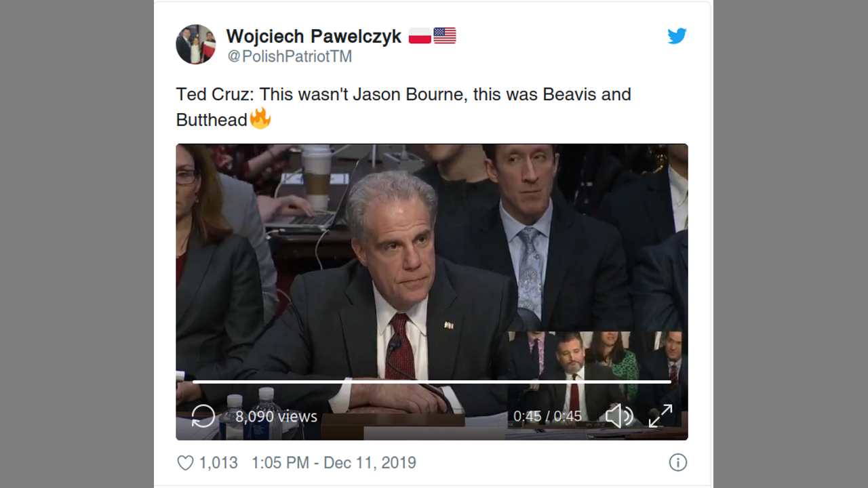Viewport: 868px width, 488px height.
Task: Click the US flag emoji beside the name
Action: tap(445, 36)
